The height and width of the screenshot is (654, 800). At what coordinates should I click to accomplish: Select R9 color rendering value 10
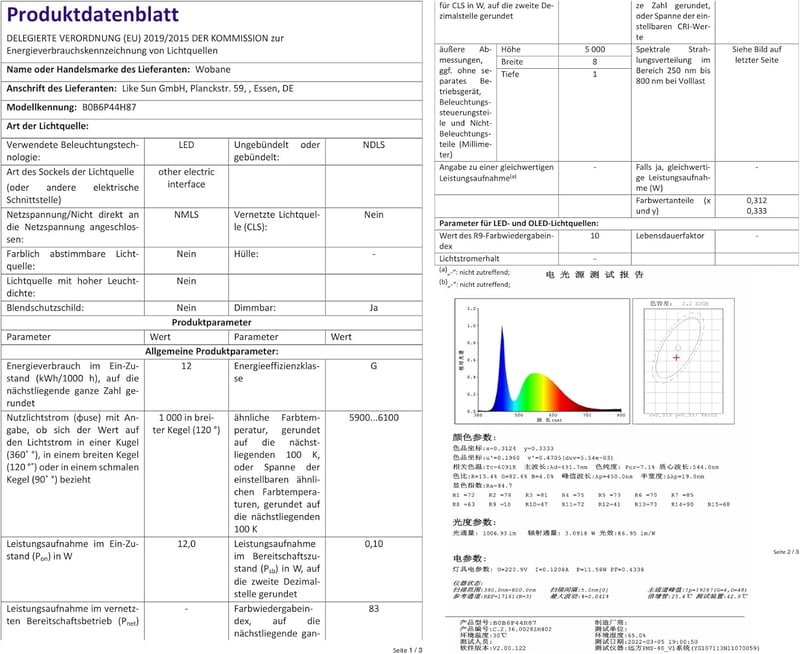click(x=594, y=236)
